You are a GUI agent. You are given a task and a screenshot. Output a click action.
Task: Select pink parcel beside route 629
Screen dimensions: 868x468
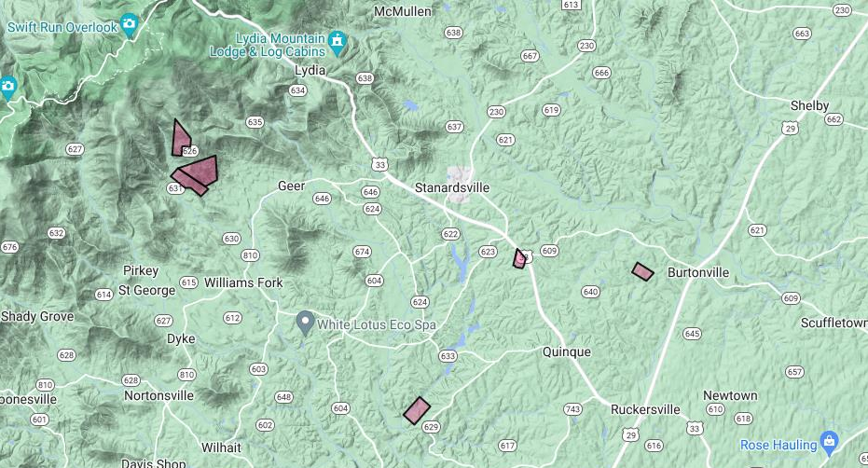pyautogui.click(x=417, y=410)
